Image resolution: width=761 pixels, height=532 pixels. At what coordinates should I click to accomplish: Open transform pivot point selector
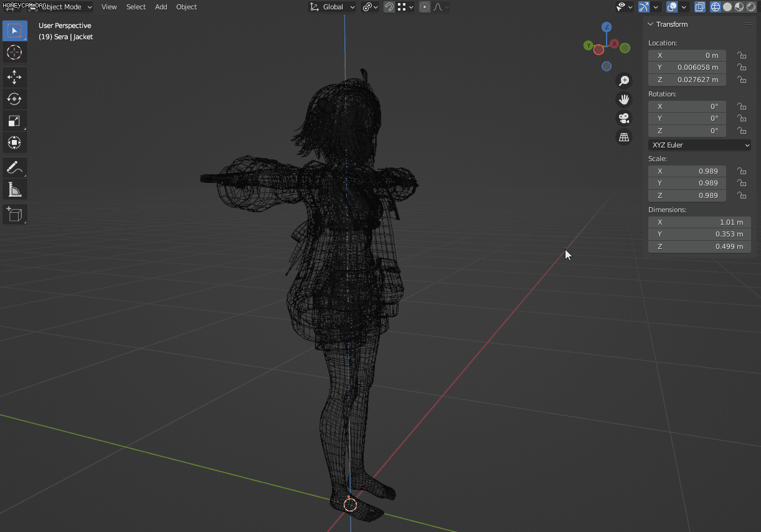(370, 7)
